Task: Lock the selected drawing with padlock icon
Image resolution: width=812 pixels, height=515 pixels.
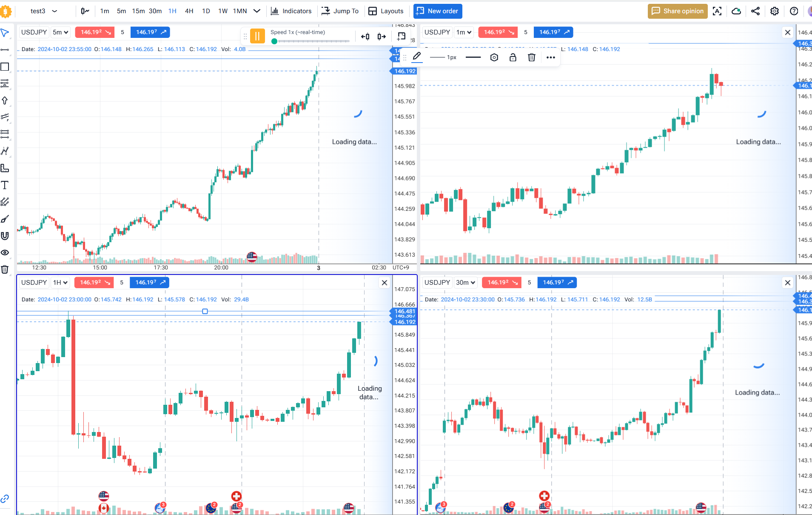Action: point(513,57)
